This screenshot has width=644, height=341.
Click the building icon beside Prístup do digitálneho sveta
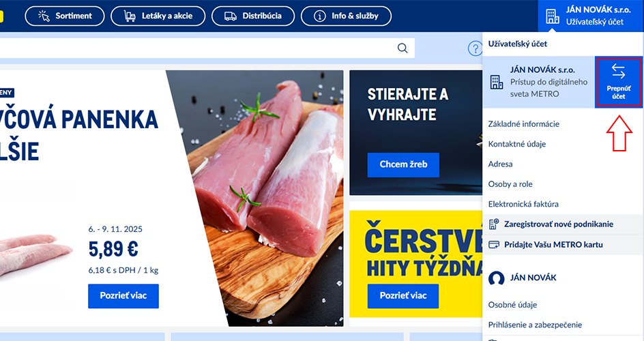497,82
